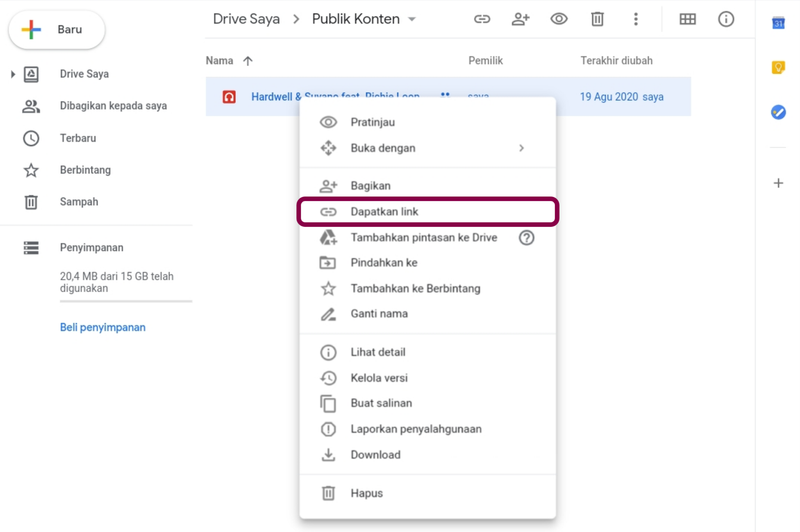Click the red audio file icon
This screenshot has width=800, height=532.
[229, 96]
